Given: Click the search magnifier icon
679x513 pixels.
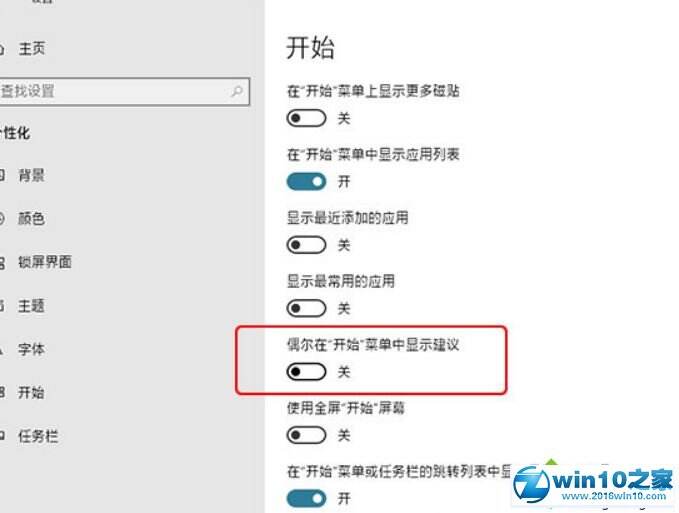Looking at the screenshot, I should point(237,91).
